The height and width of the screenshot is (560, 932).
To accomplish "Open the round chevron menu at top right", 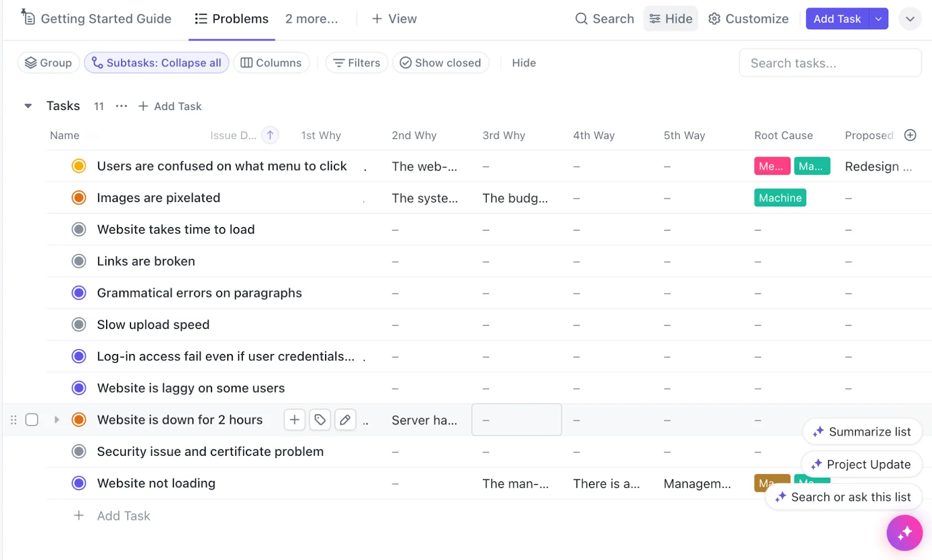I will (x=910, y=19).
